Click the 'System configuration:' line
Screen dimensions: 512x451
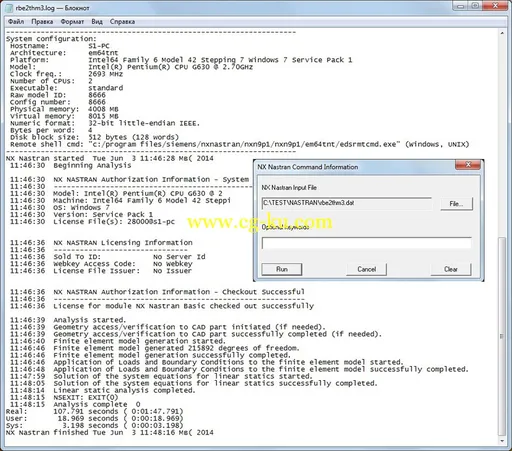[51, 39]
